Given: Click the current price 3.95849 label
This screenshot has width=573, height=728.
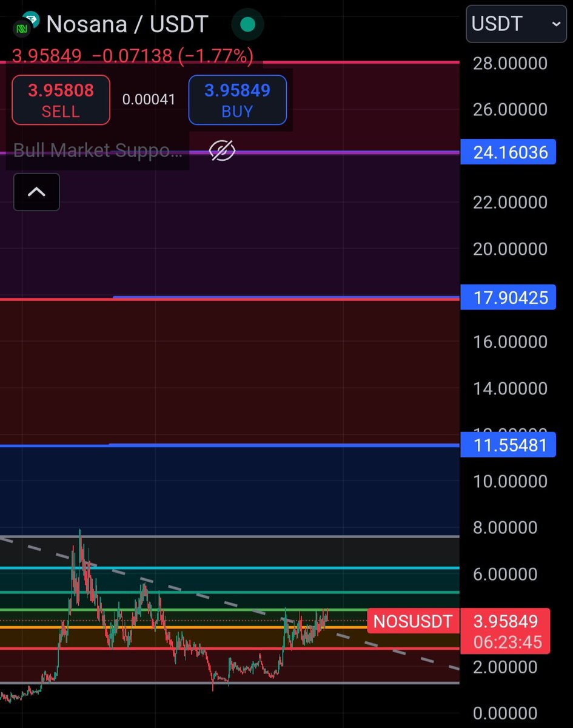Looking at the screenshot, I should pos(506,621).
